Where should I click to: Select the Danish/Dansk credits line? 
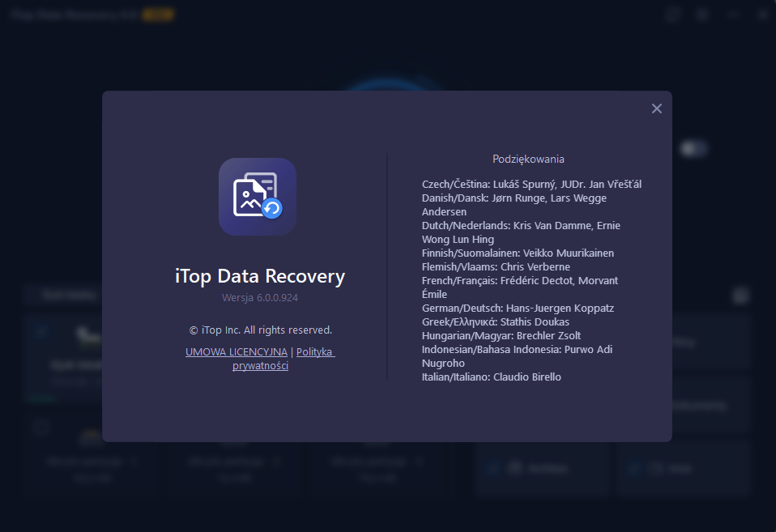click(514, 205)
